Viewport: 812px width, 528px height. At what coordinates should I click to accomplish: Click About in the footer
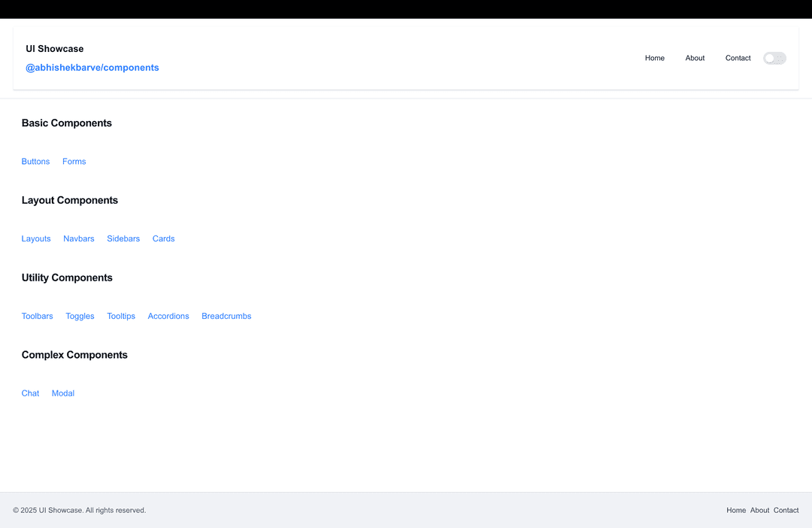pos(759,510)
